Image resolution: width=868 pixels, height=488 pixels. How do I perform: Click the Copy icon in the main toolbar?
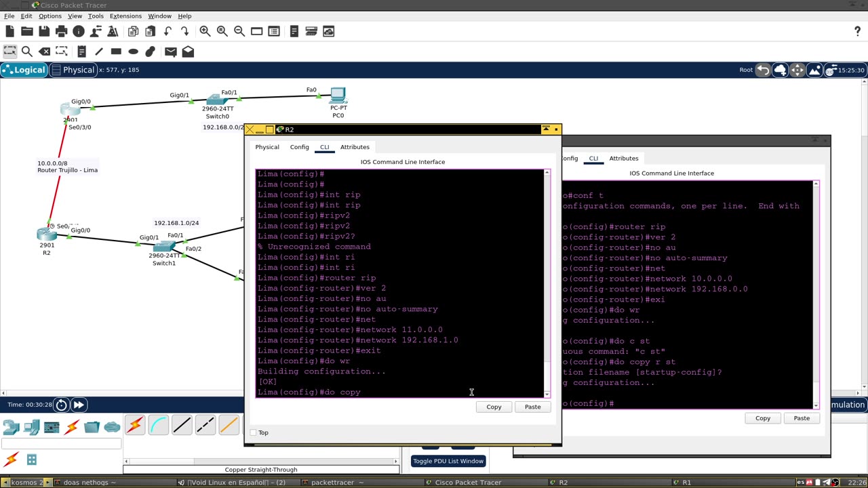click(133, 31)
